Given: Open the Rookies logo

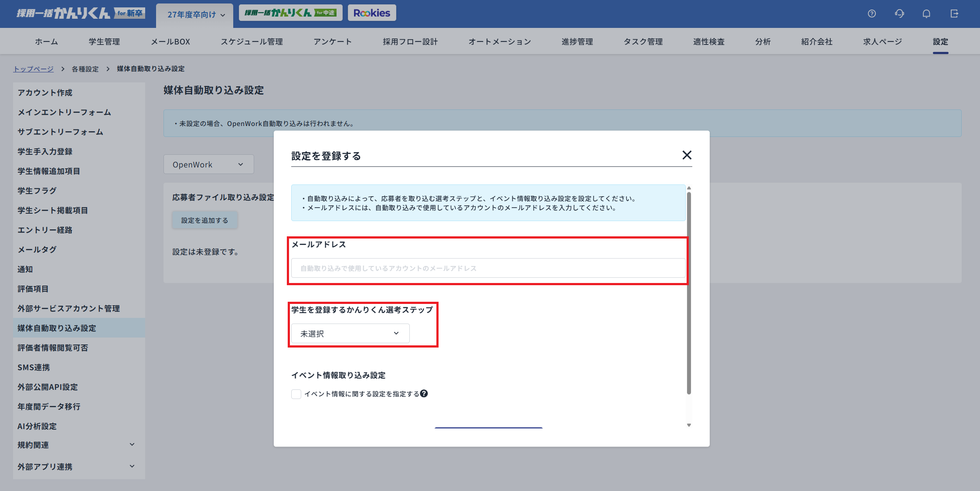Looking at the screenshot, I should point(372,13).
